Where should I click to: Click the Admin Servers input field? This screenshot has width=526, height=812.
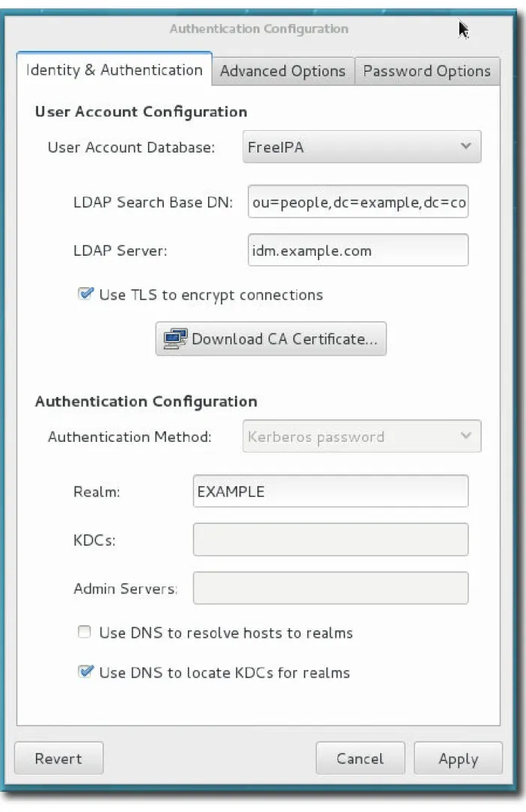(x=331, y=588)
